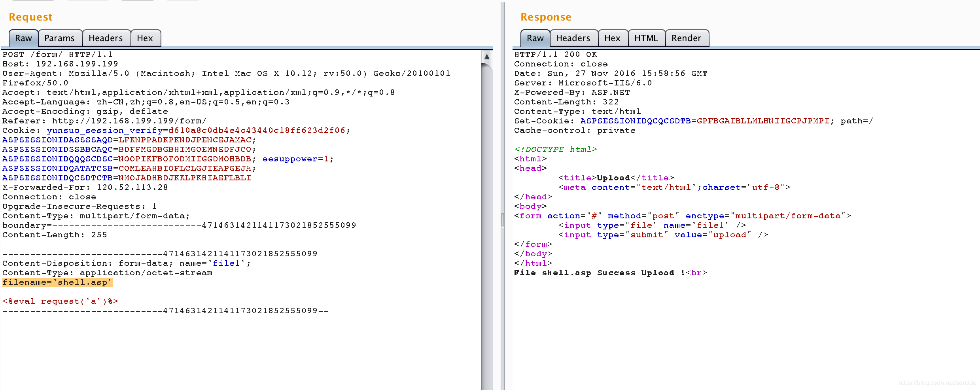Click the meta content charset="utf-8" line
980x390 pixels.
point(674,187)
